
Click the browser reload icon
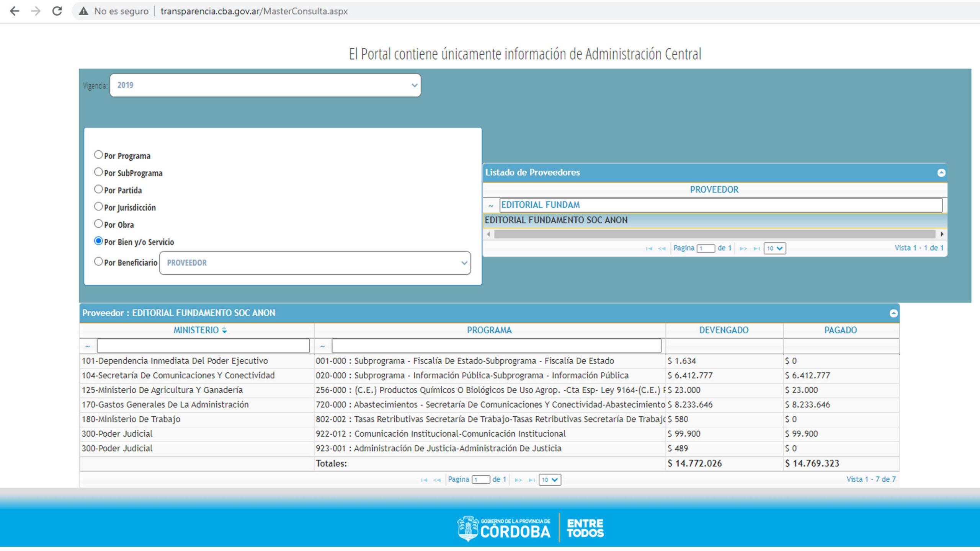coord(57,11)
